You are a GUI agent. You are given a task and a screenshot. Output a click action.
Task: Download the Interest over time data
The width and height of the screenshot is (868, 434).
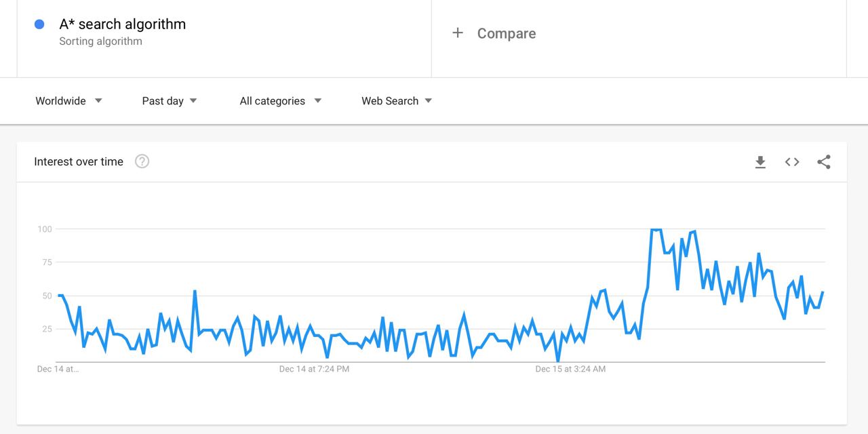[760, 162]
